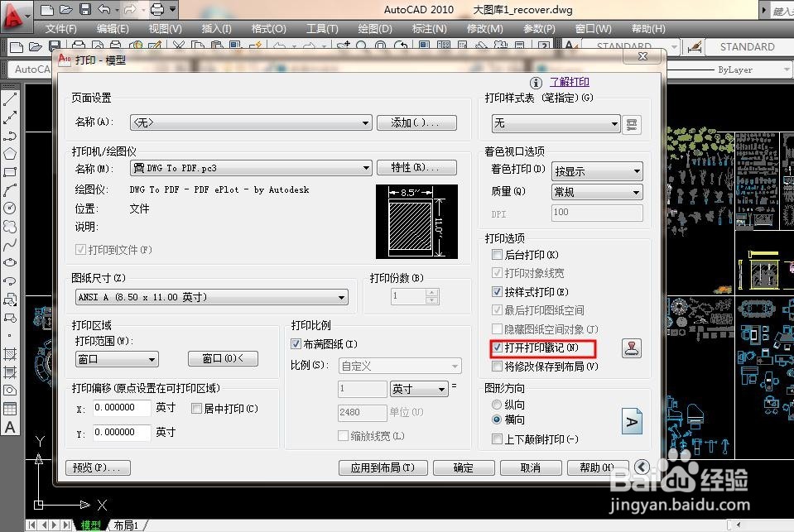Select the Polyline draw tool

coord(10,136)
